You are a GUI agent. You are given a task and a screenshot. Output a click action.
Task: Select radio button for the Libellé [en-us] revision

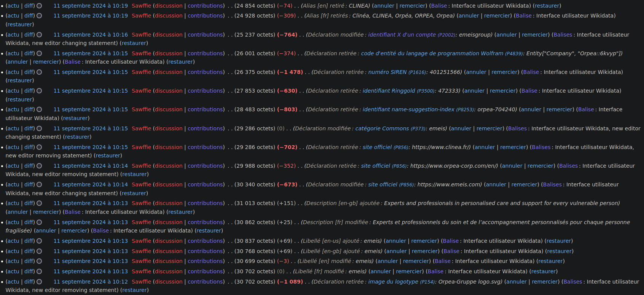[39, 241]
